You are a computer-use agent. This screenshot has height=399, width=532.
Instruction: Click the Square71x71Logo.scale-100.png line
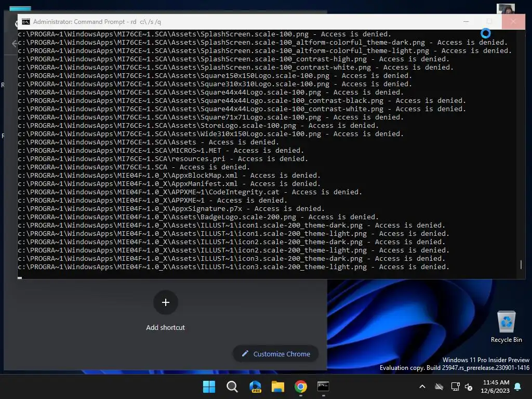click(211, 117)
